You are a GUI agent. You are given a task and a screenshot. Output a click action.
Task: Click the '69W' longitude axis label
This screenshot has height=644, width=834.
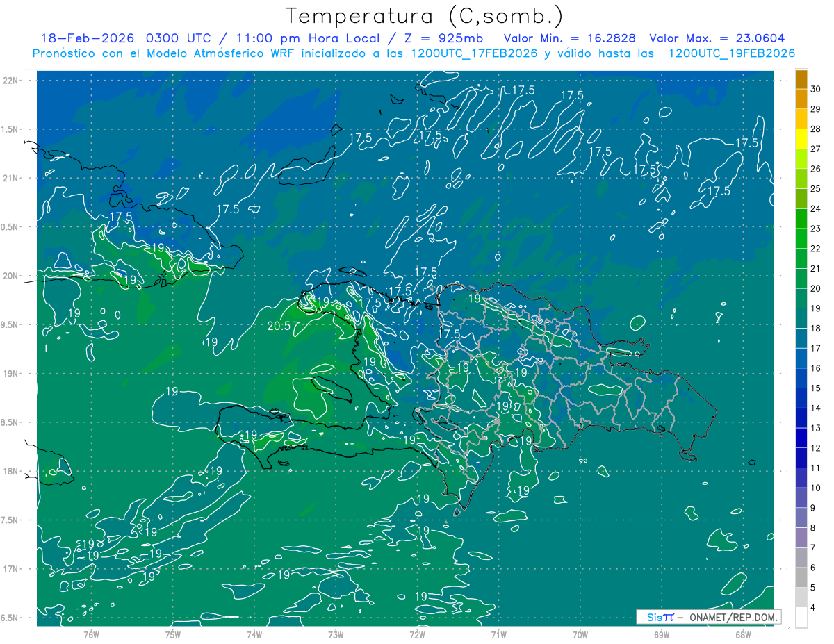(661, 634)
